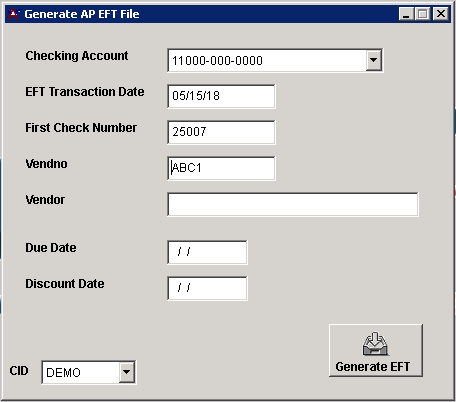Image resolution: width=456 pixels, height=402 pixels.
Task: Click the DEMO text in CID box
Action: [63, 372]
